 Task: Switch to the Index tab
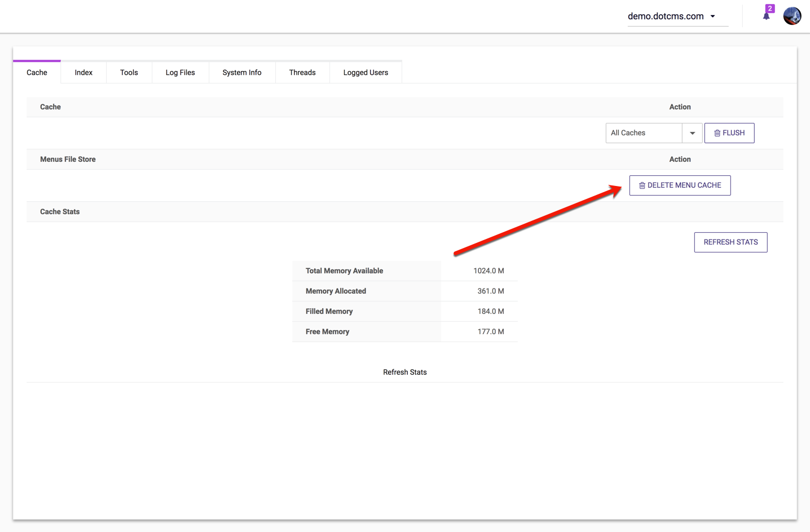tap(83, 73)
